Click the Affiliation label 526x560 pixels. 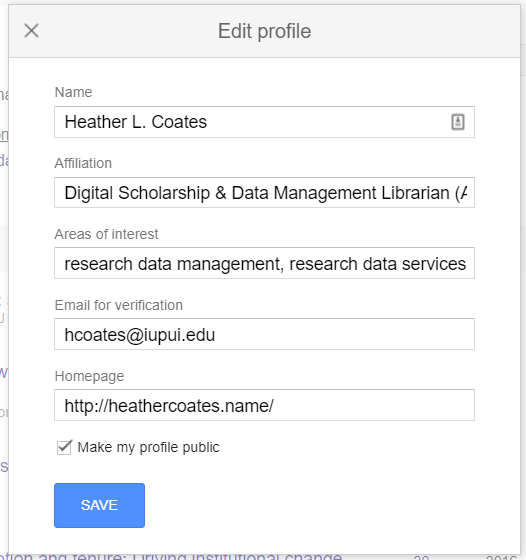coord(83,163)
